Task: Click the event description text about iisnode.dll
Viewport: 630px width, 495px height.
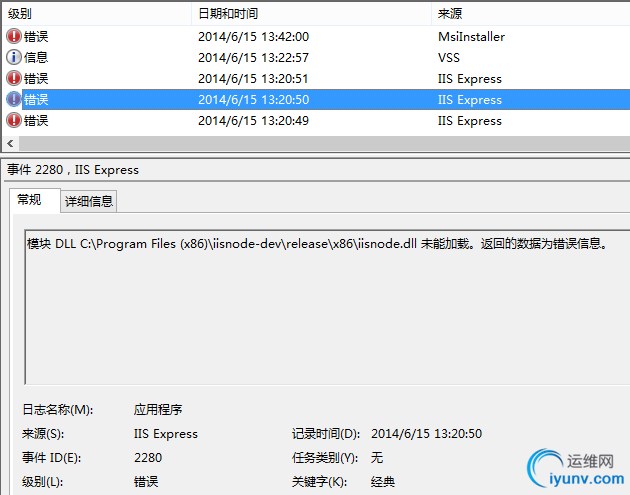Action: pos(317,243)
